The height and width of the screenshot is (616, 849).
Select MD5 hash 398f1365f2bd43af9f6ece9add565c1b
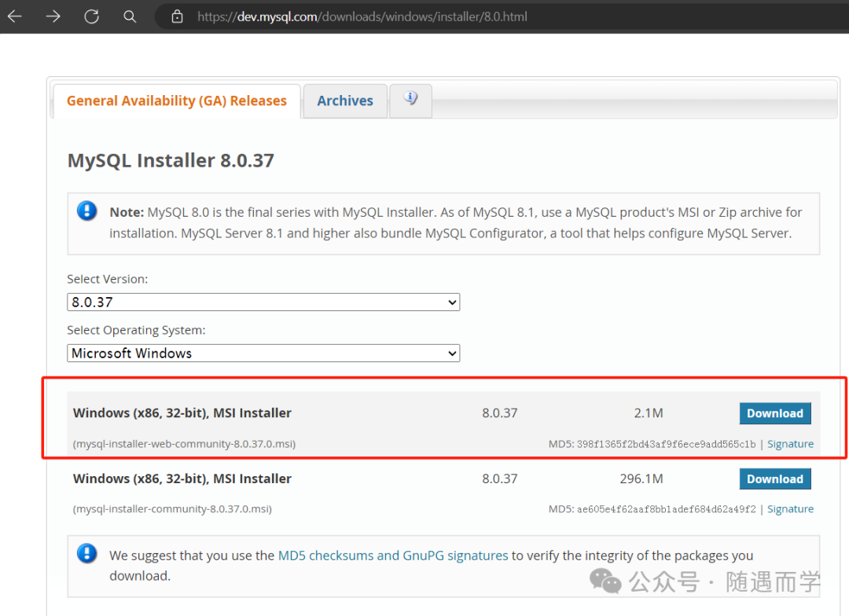pyautogui.click(x=666, y=445)
